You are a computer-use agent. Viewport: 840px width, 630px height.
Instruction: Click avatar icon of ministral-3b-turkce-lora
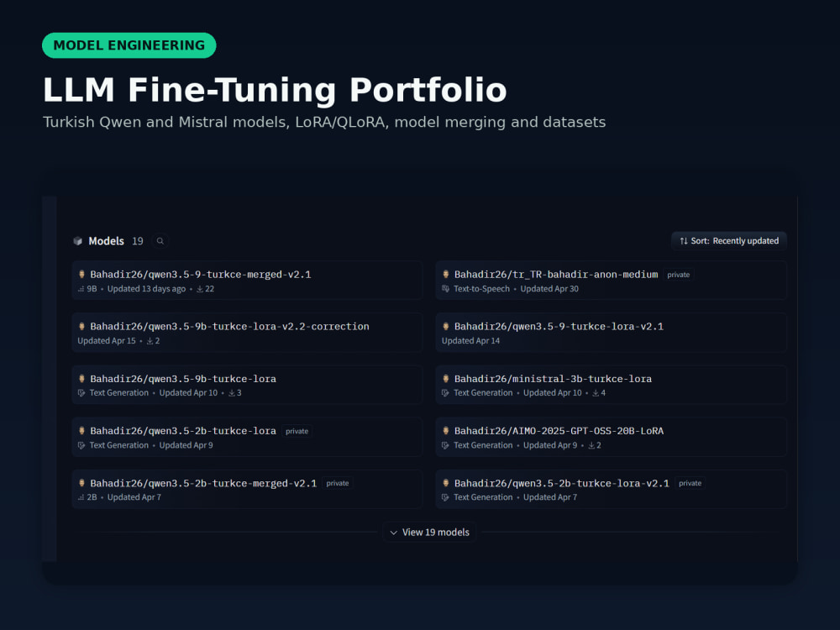point(446,379)
